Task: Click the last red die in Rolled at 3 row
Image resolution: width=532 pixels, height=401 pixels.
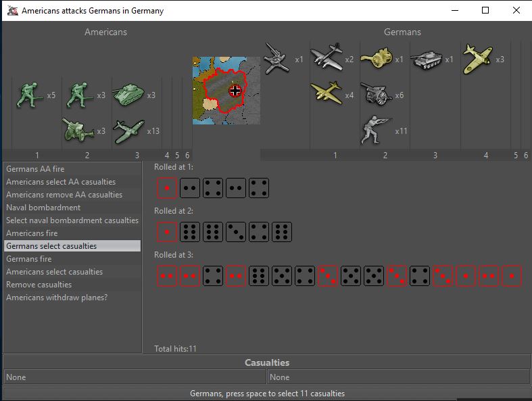Action: [512, 276]
